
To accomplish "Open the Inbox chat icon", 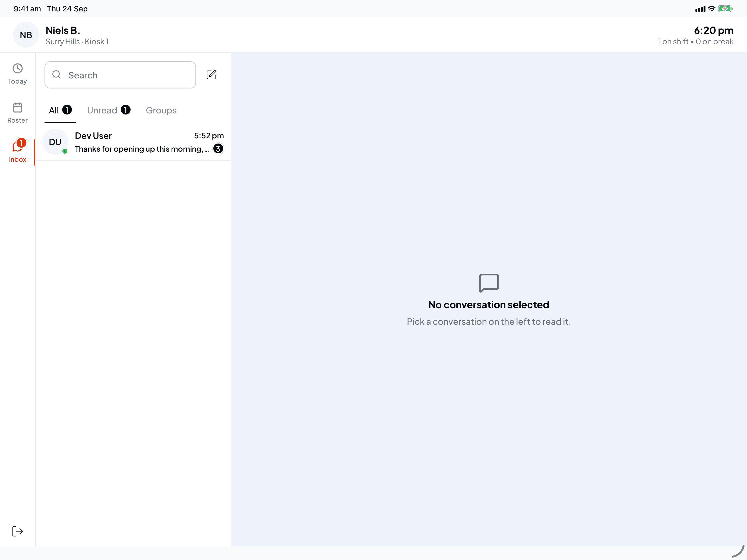I will pyautogui.click(x=18, y=146).
